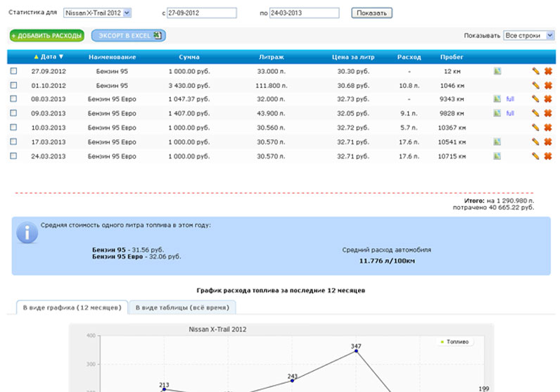Tick the checkbox for the 27.09.2012 row
This screenshot has width=560, height=392.
coord(13,71)
